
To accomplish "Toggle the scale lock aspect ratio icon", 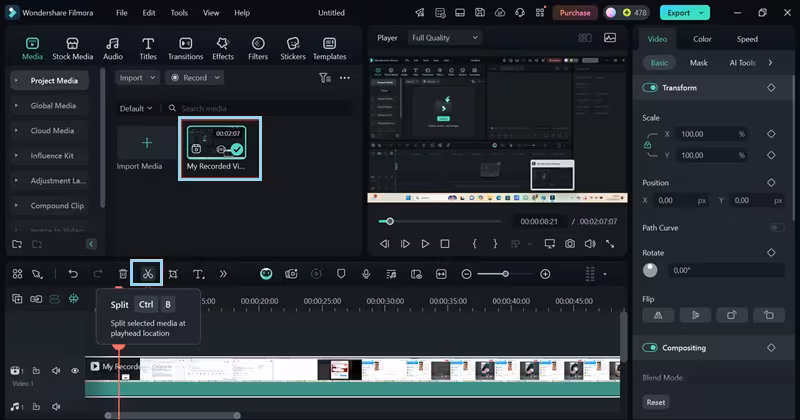I will [x=647, y=145].
